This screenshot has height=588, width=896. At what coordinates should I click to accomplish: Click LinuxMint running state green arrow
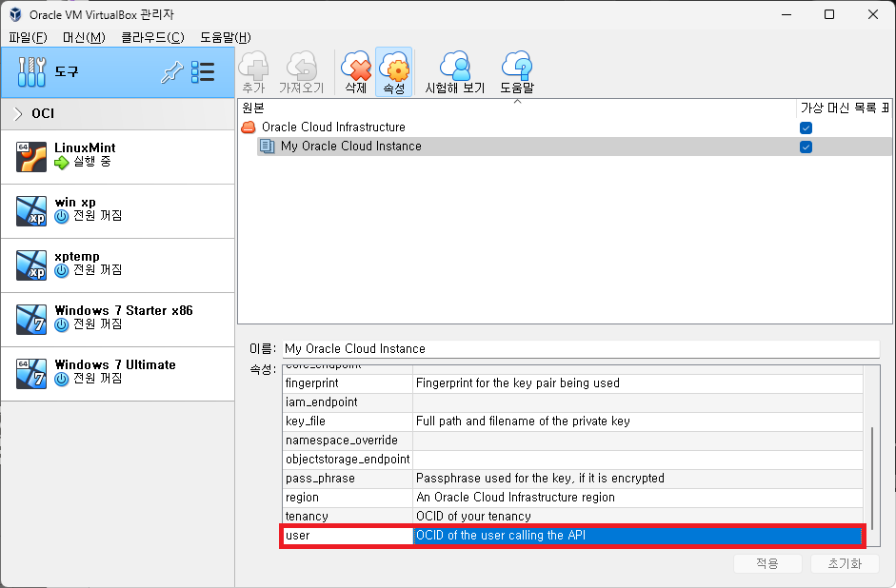click(x=62, y=164)
